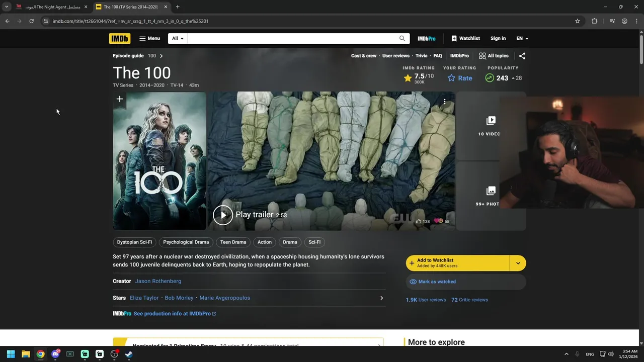Select the Teen Drama genre chip
Screen dimensions: 644x362
pyautogui.click(x=233, y=242)
